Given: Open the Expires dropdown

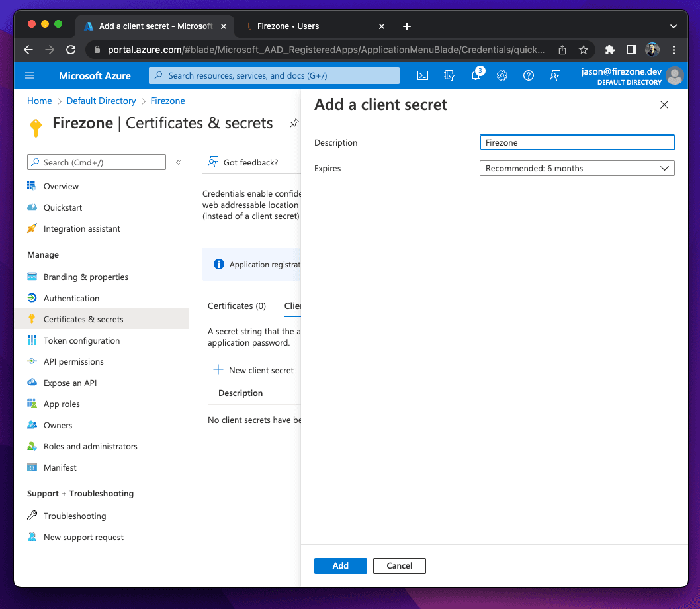Looking at the screenshot, I should pyautogui.click(x=576, y=168).
